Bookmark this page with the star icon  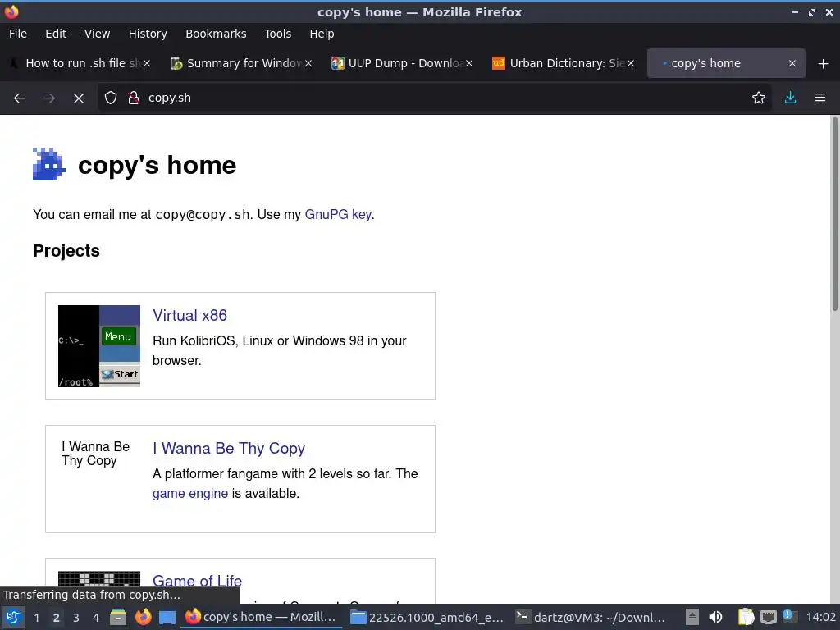tap(758, 98)
